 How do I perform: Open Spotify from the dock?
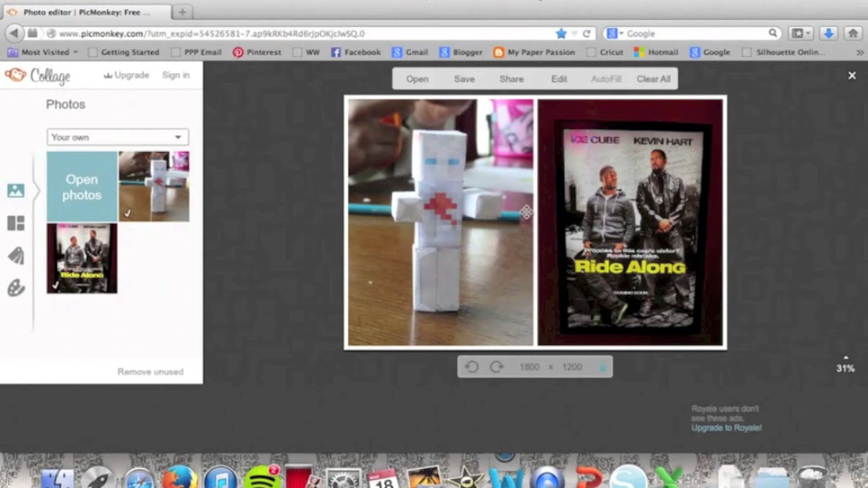(x=261, y=477)
